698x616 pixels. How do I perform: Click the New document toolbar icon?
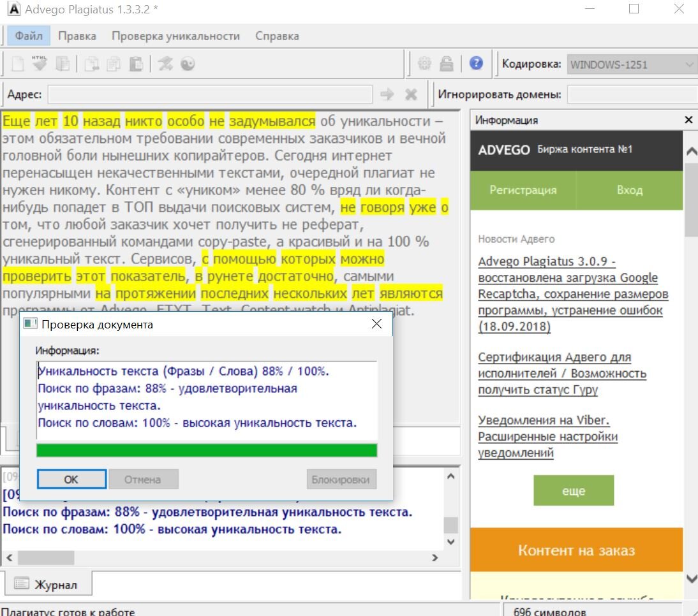click(18, 64)
